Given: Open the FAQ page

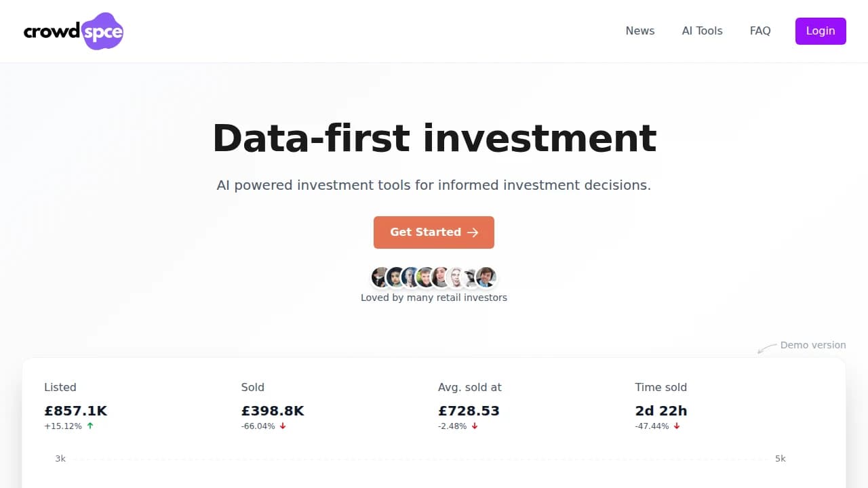Looking at the screenshot, I should point(760,30).
